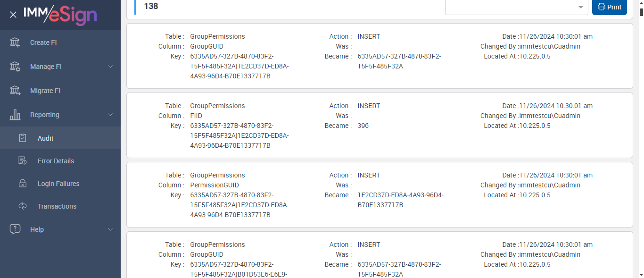The height and width of the screenshot is (278, 644).
Task: Click the Login Failures lock icon
Action: 23,184
